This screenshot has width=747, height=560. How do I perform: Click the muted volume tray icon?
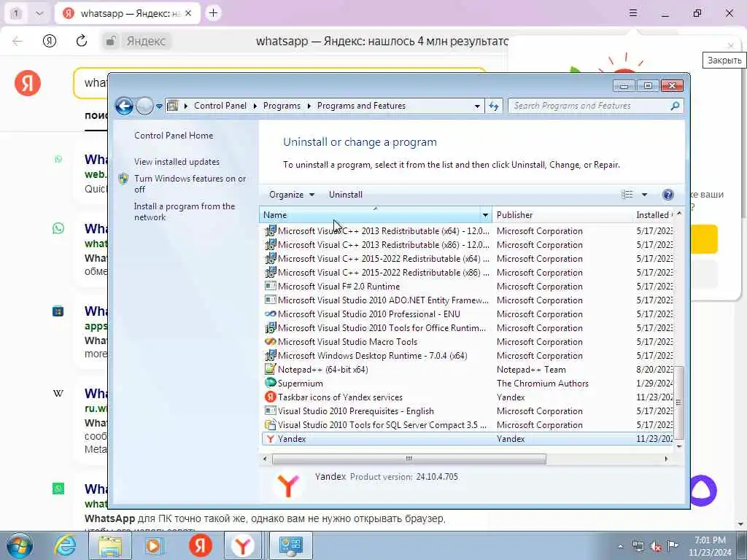point(656,546)
